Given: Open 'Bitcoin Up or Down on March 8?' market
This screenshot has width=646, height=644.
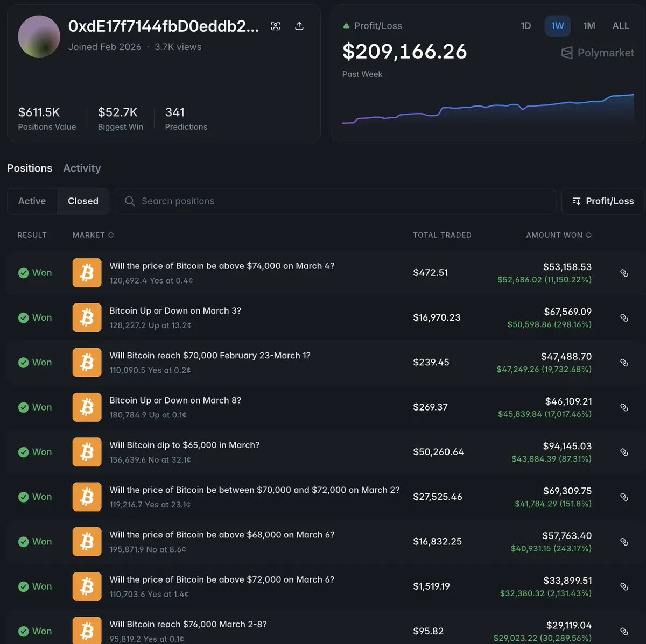Looking at the screenshot, I should pyautogui.click(x=175, y=400).
